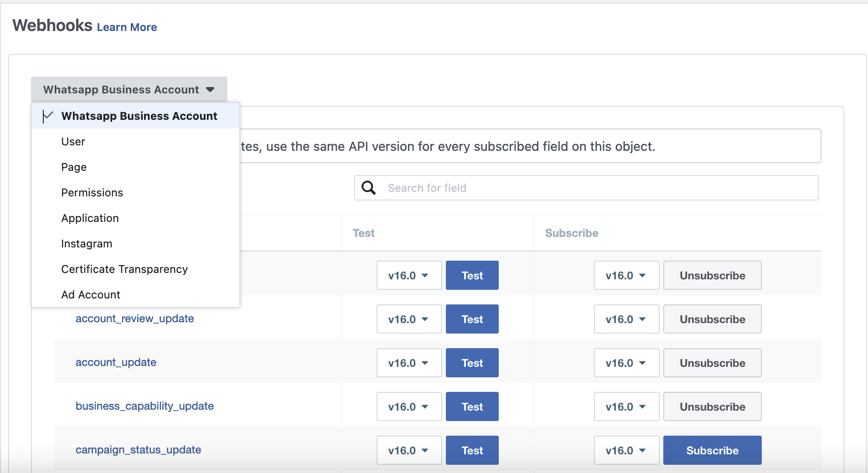868x473 pixels.
Task: Unsubscribe from account_review_update
Action: pyautogui.click(x=713, y=319)
